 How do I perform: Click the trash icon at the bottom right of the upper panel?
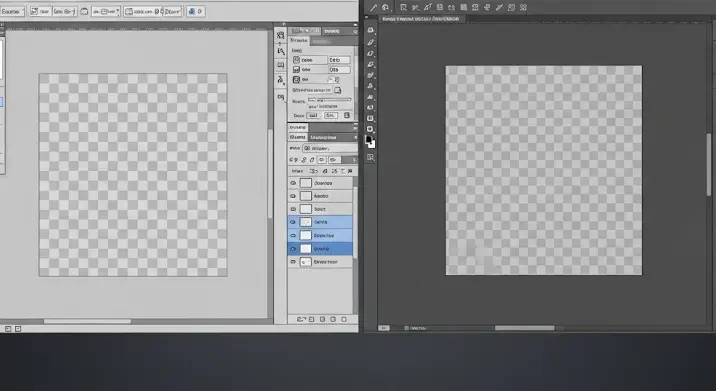point(347,116)
